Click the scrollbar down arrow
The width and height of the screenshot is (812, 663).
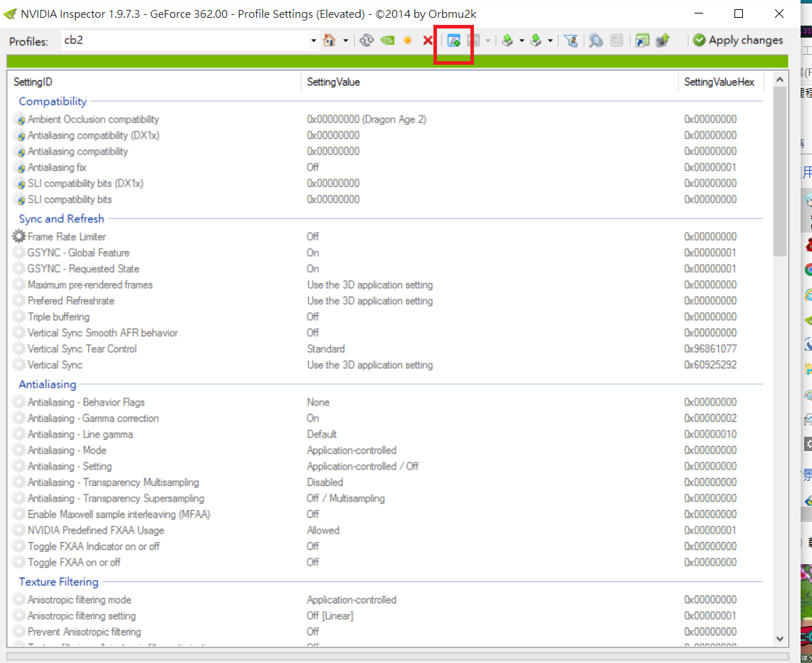point(780,639)
